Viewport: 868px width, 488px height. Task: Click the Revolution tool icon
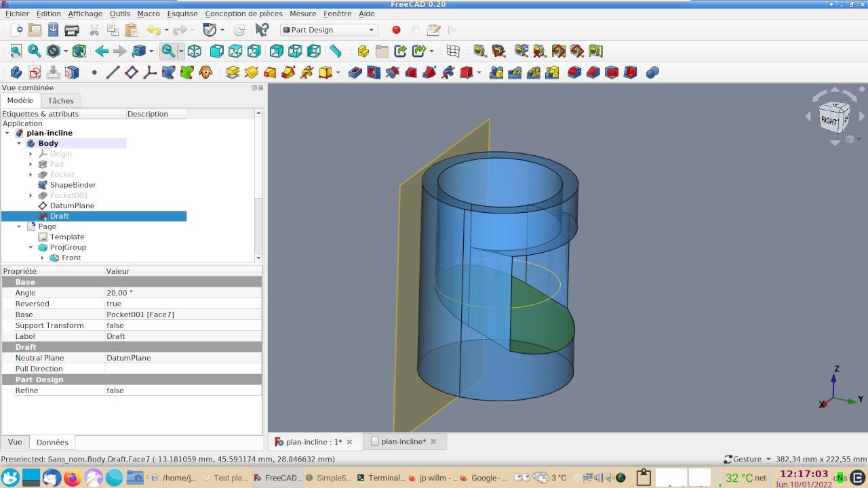(x=252, y=72)
